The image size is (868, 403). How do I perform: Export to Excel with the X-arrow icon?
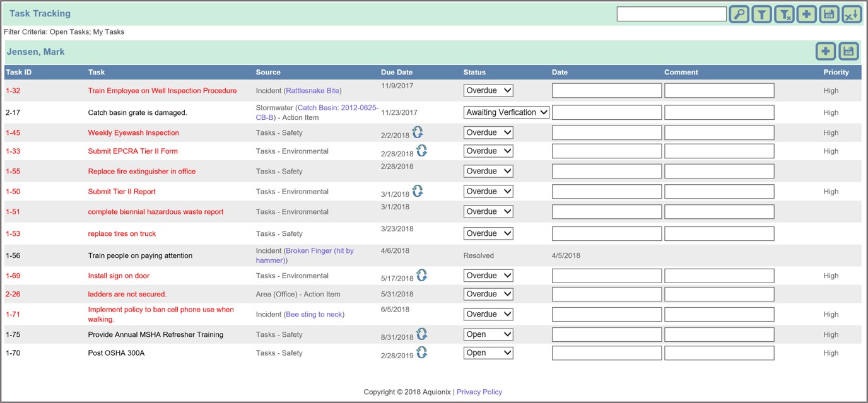[852, 14]
